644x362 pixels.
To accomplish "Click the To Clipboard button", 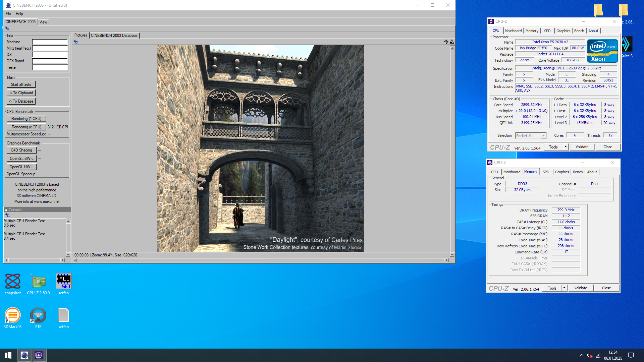I will tap(21, 93).
